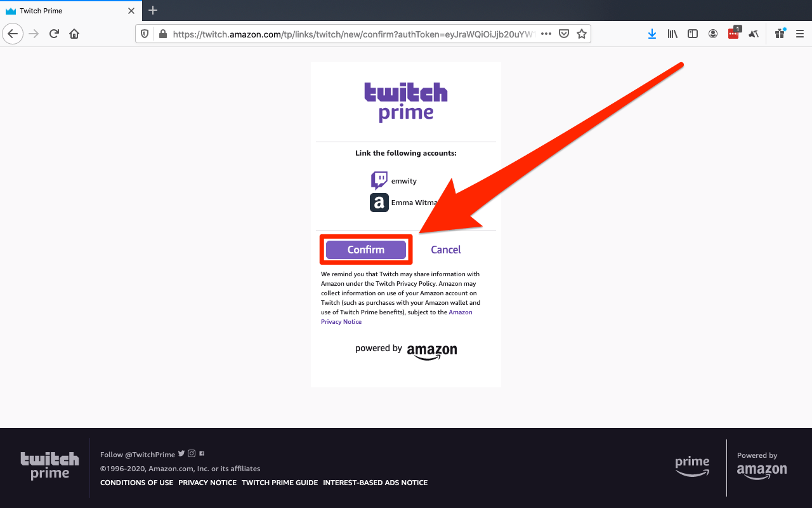Open the page actions three-dot menu
This screenshot has height=508, width=812.
(x=546, y=34)
